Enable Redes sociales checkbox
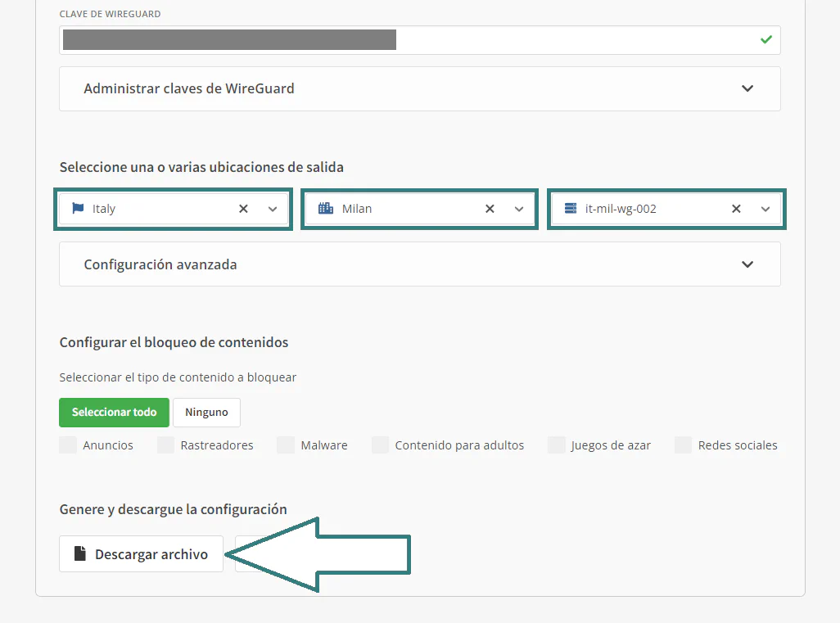Image resolution: width=840 pixels, height=623 pixels. click(683, 445)
